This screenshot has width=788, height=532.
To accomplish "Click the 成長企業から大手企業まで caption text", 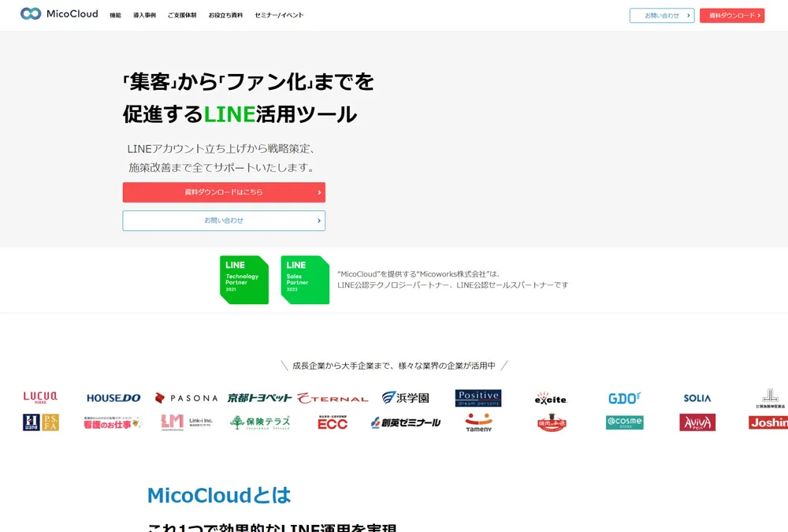I will 394,366.
